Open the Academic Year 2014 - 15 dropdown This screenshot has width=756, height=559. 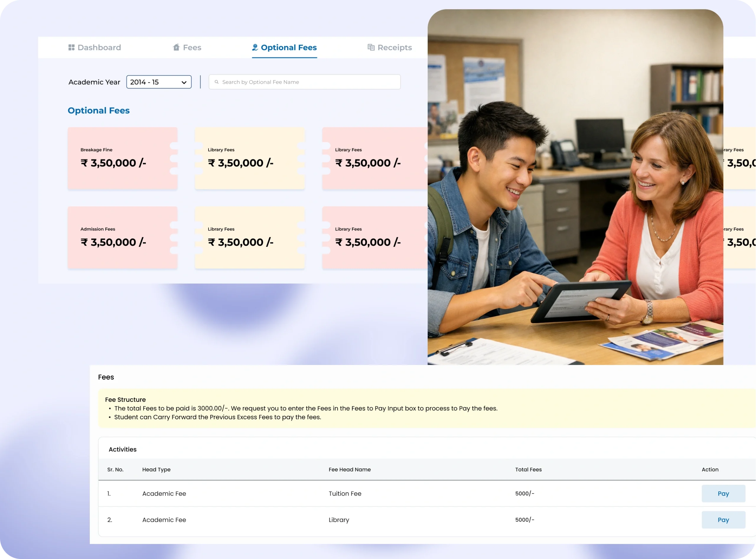point(158,82)
